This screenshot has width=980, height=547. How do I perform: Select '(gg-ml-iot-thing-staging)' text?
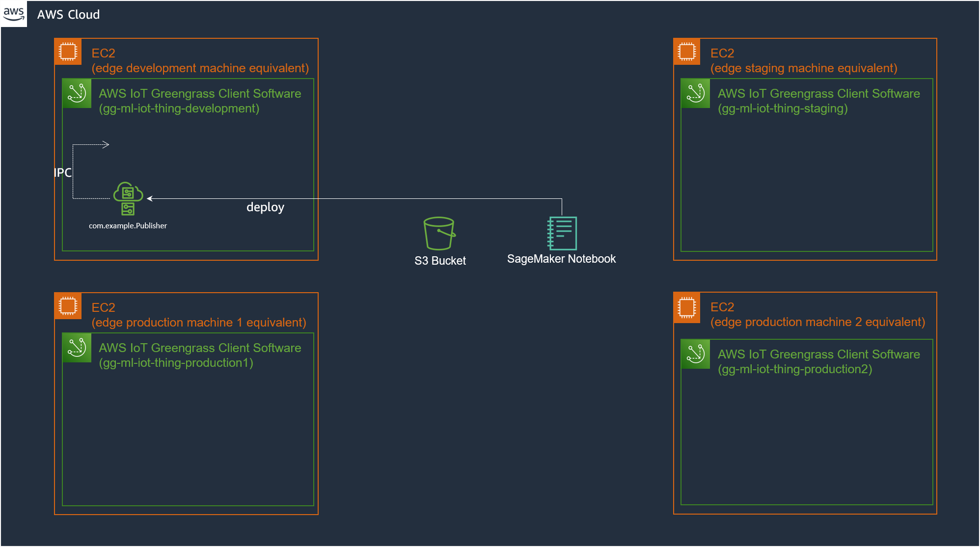click(x=783, y=109)
